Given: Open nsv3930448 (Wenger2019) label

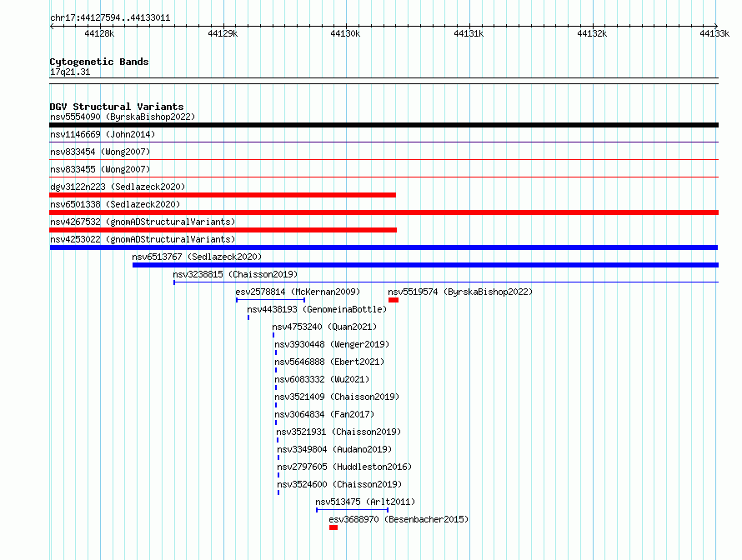Looking at the screenshot, I should [332, 344].
